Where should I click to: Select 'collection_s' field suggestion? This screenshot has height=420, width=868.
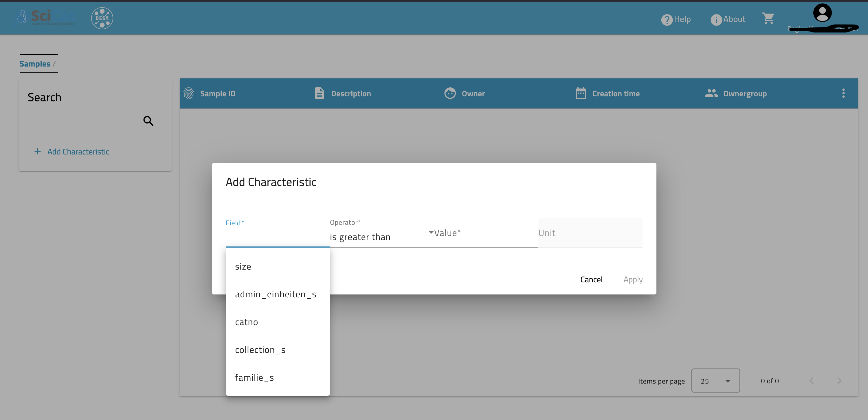click(260, 350)
